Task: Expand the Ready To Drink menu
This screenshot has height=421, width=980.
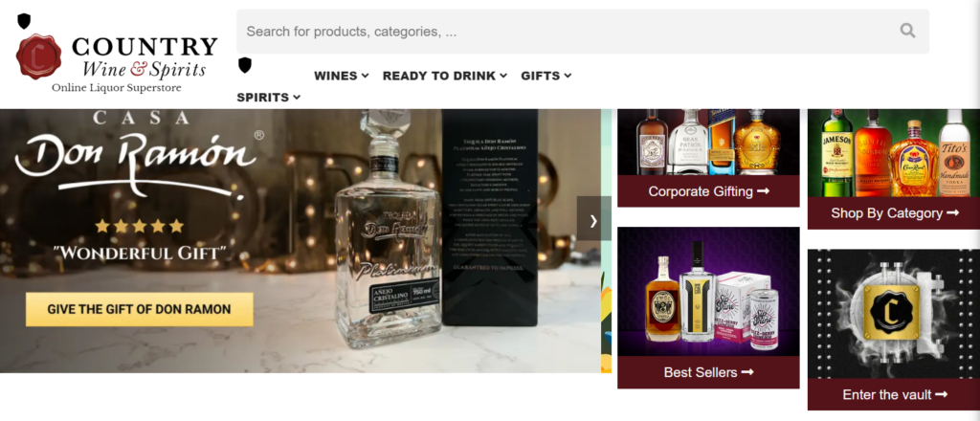Action: pyautogui.click(x=445, y=76)
